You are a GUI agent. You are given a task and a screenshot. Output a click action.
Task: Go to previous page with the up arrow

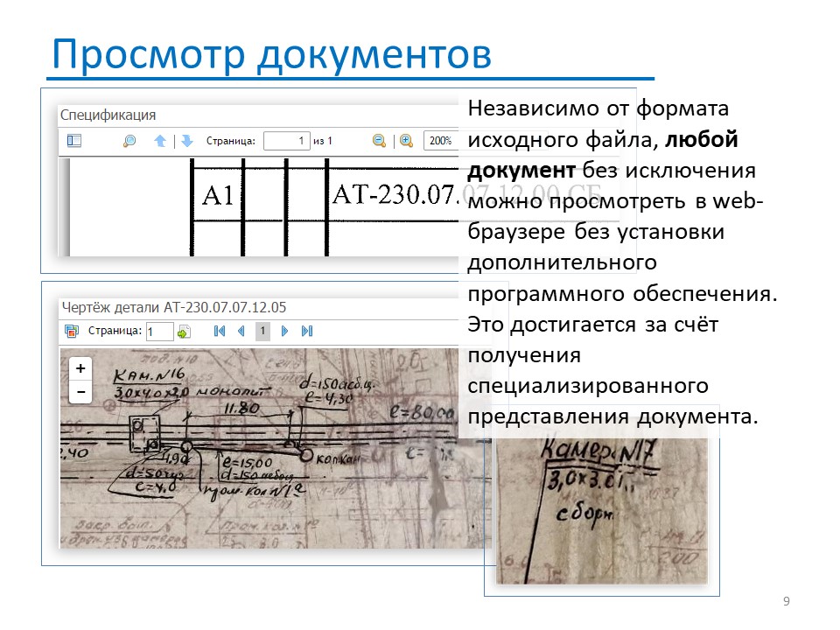click(160, 141)
